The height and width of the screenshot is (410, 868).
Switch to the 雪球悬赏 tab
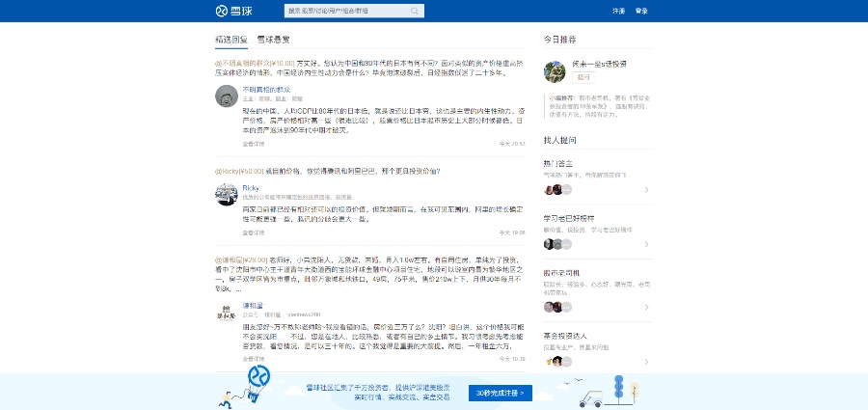coord(273,40)
